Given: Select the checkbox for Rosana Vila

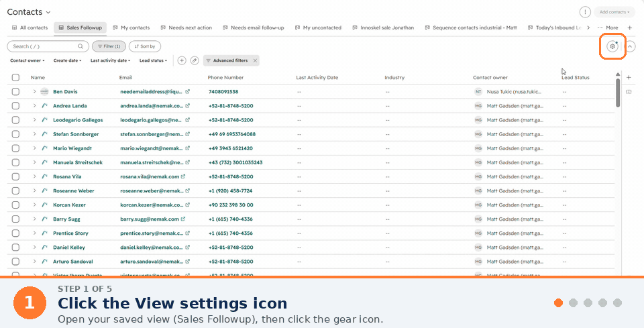Looking at the screenshot, I should [15, 176].
